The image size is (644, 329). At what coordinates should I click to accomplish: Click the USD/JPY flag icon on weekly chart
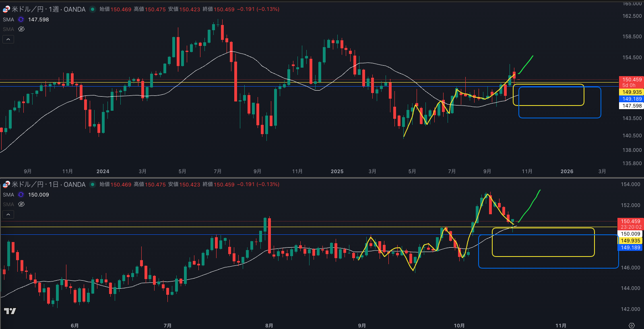point(6,9)
